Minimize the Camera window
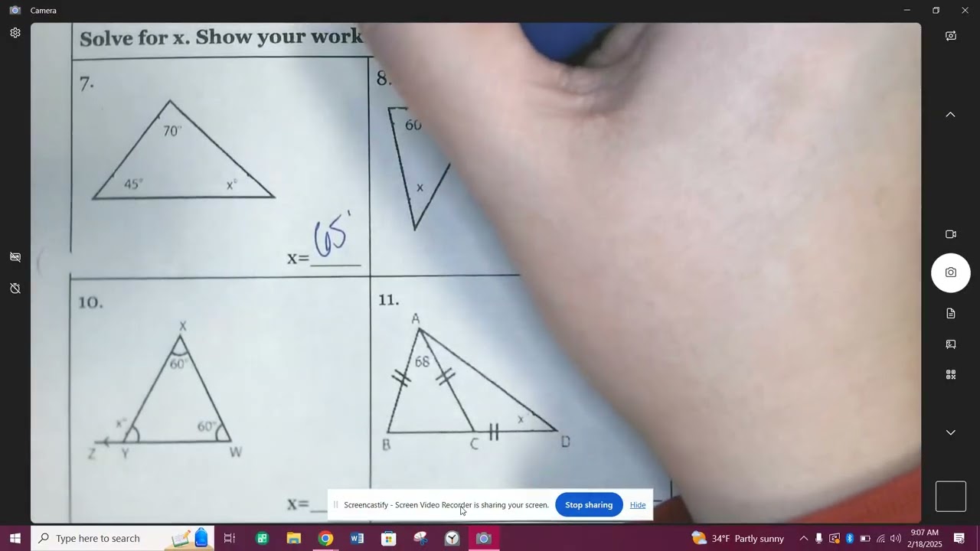 click(x=906, y=10)
